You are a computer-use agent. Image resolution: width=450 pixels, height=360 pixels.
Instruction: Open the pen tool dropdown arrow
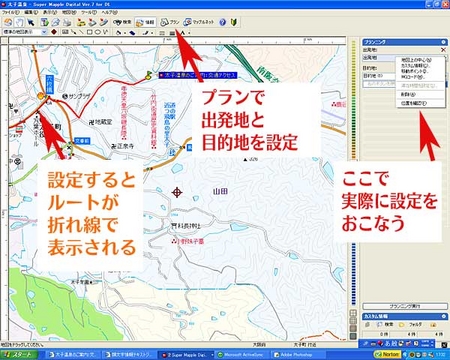coord(152,33)
